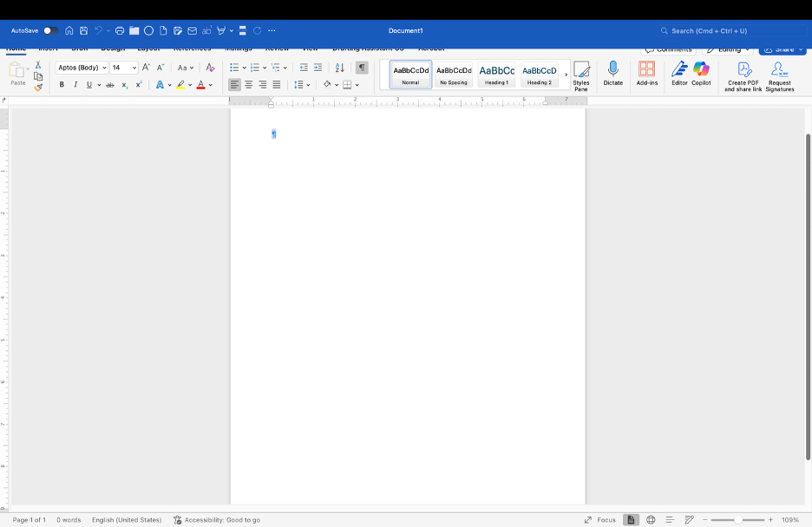Toggle the show paragraph marks button
This screenshot has height=527, width=812.
pyautogui.click(x=362, y=68)
